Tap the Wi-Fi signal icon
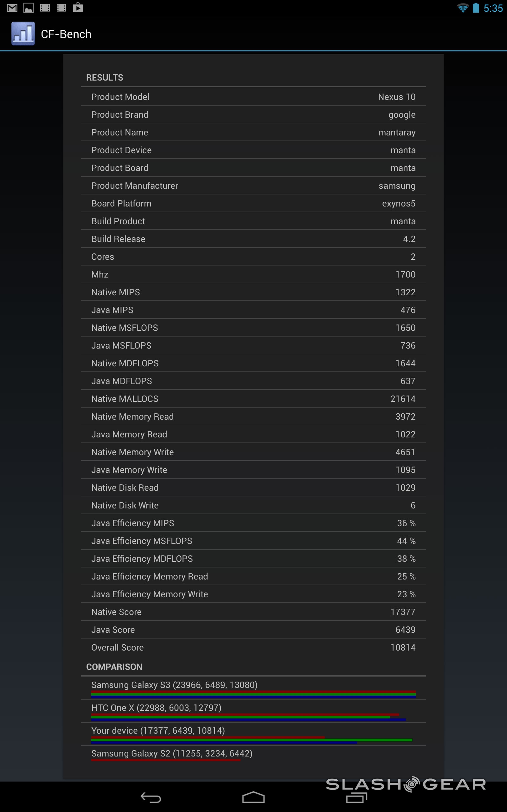This screenshot has width=507, height=812. coord(463,8)
